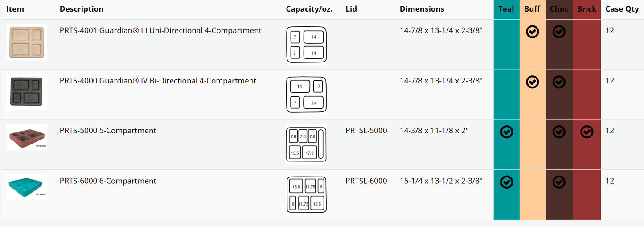Click the PRTS-5000 compartment capacity diagram
Viewport: 644px width, 227px height.
point(306,144)
